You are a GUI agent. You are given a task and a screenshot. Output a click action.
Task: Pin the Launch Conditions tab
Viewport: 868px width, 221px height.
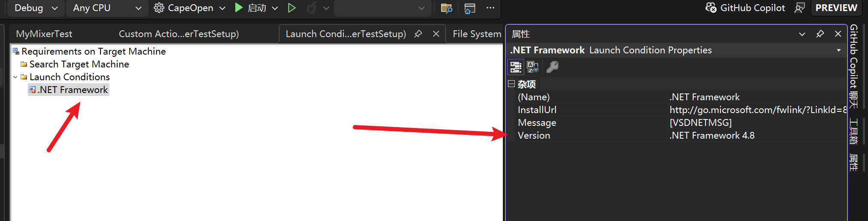pyautogui.click(x=418, y=34)
